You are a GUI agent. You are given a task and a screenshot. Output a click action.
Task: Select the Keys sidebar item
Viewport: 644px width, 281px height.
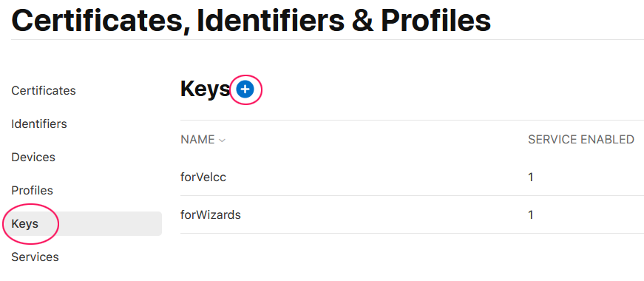coord(82,223)
